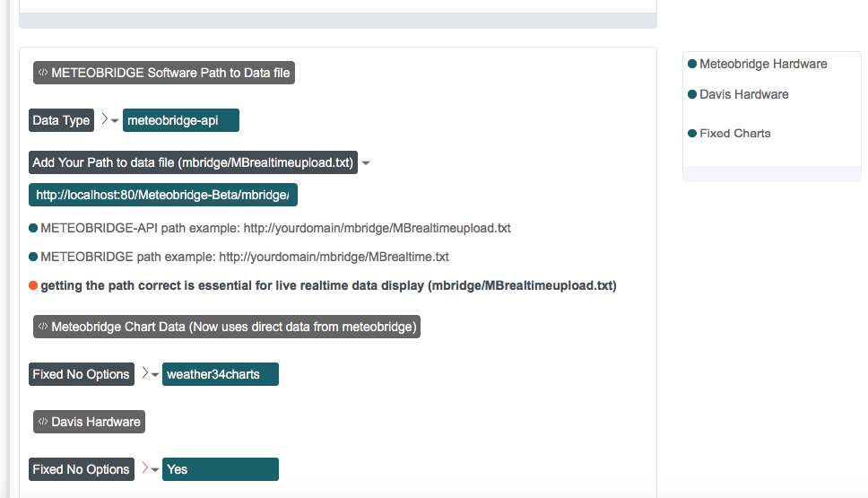This screenshot has height=498, width=868.
Task: Click the code icon in METEOBRIDGE Software Path header
Action: point(42,73)
